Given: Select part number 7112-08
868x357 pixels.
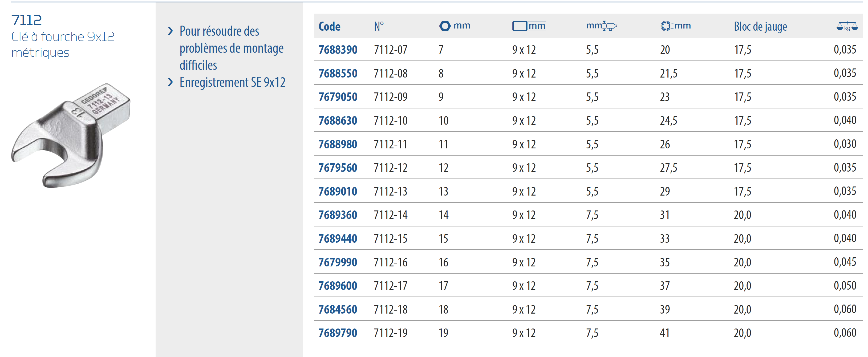Looking at the screenshot, I should click(391, 74).
